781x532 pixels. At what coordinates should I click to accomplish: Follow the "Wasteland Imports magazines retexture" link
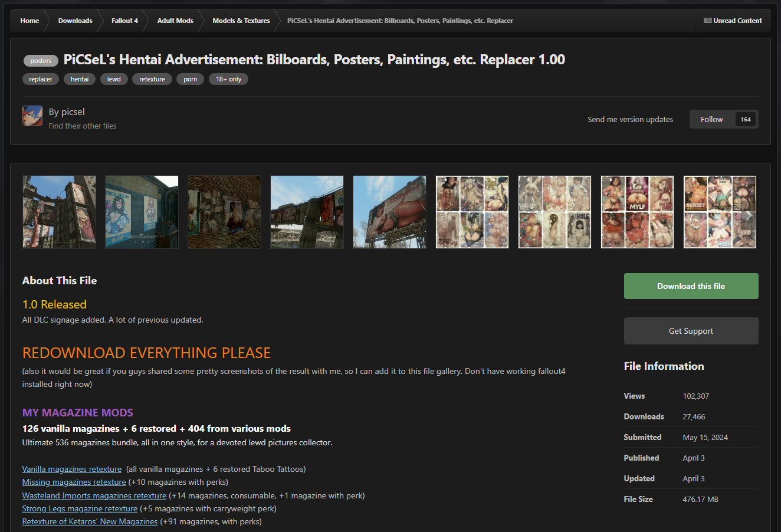coord(94,495)
